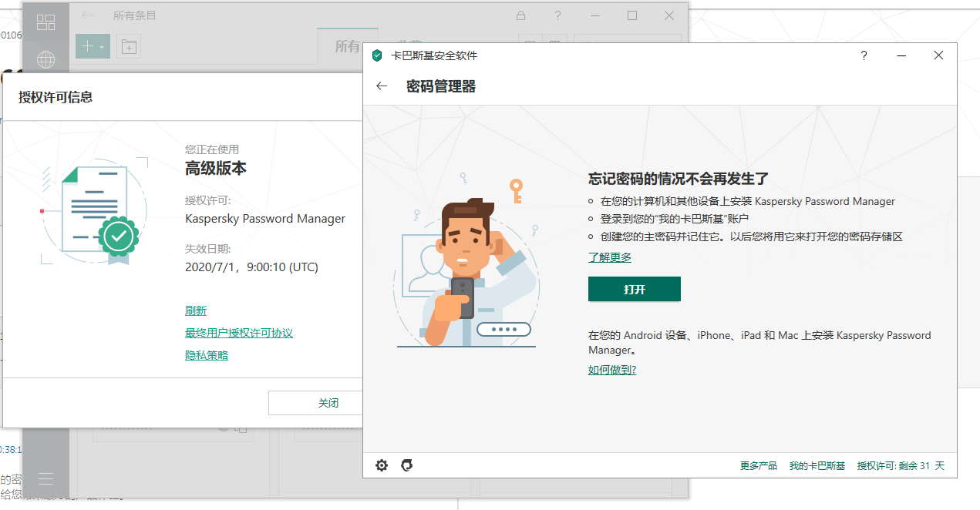980x510 pixels.
Task: Click 授权许可: 剩余 31 天 in the footer
Action: (x=901, y=466)
